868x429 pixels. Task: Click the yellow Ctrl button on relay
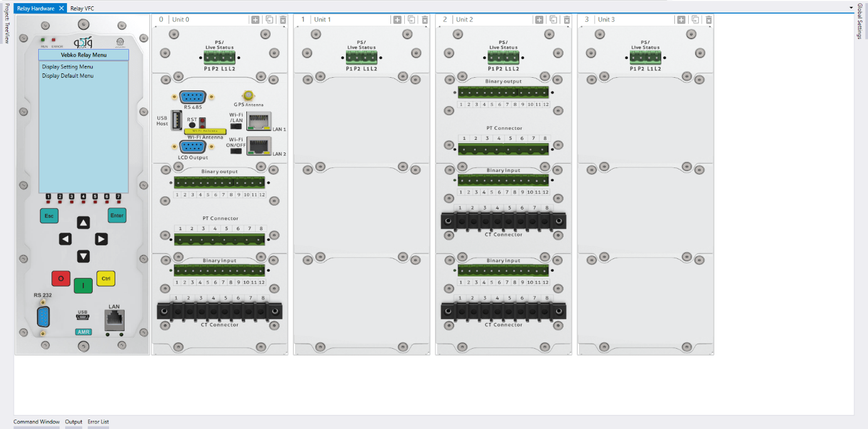click(106, 278)
